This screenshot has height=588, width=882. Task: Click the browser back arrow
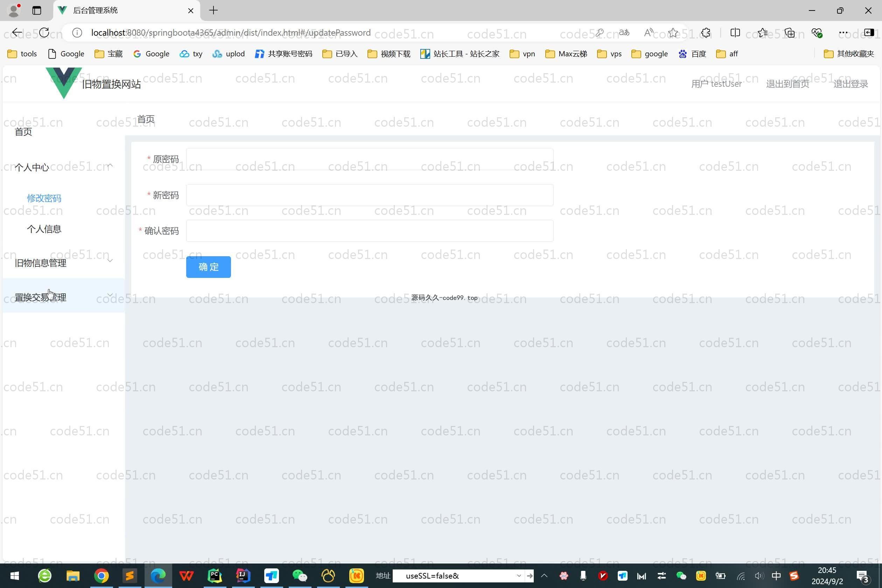tap(17, 33)
